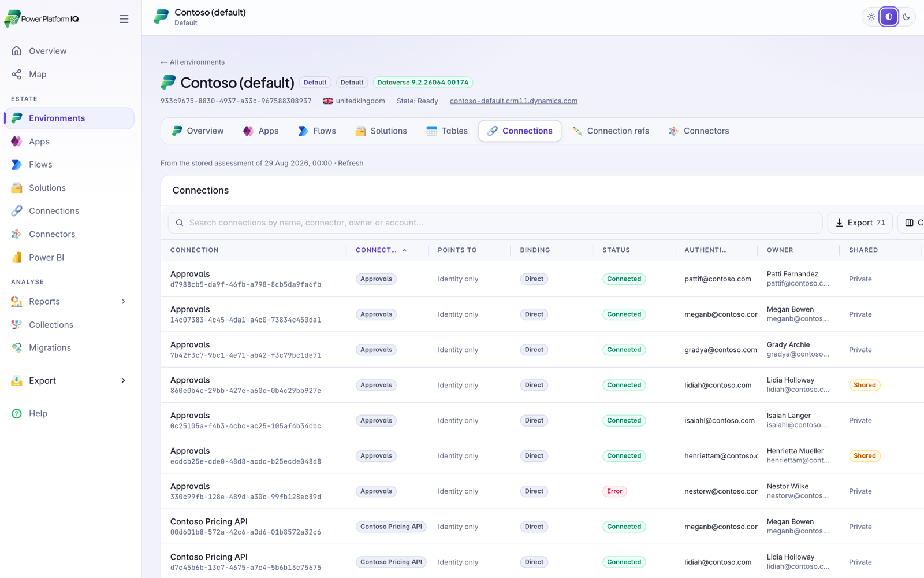This screenshot has height=578, width=924.
Task: Click the Flows icon in sidebar
Action: (x=17, y=165)
